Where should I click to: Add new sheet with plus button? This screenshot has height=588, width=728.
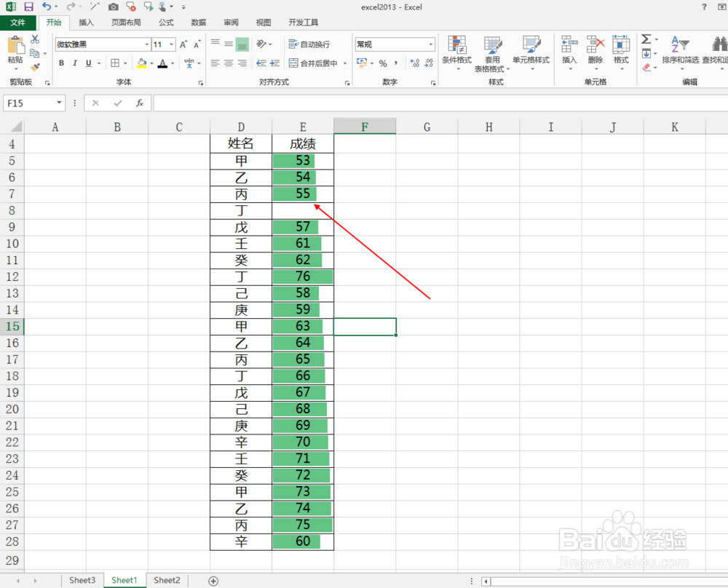213,581
